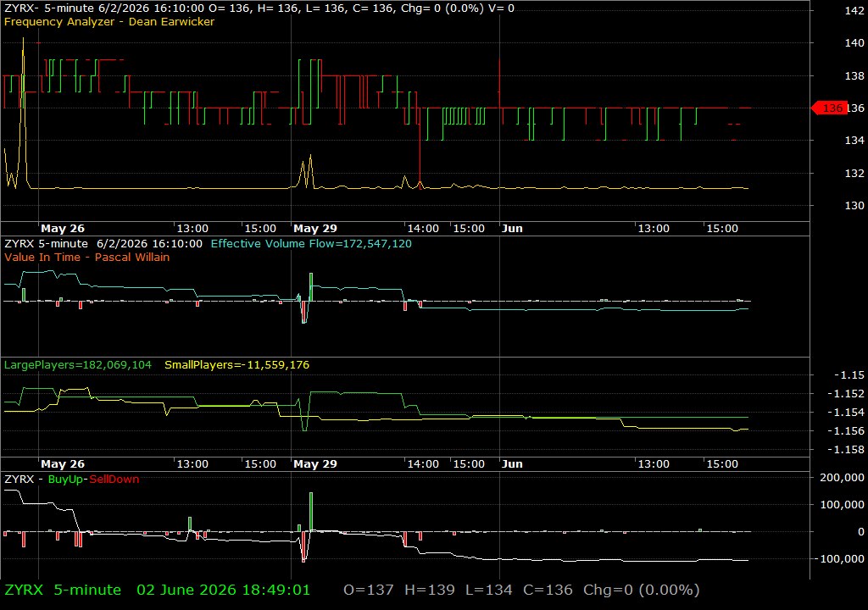
Task: Click the 100,000 volume scale value
Action: tap(842, 504)
